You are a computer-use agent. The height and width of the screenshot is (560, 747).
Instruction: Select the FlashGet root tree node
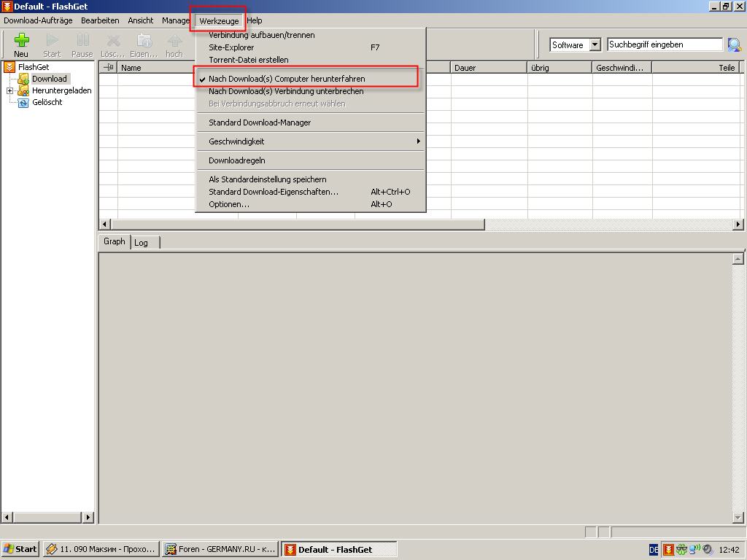(x=34, y=67)
